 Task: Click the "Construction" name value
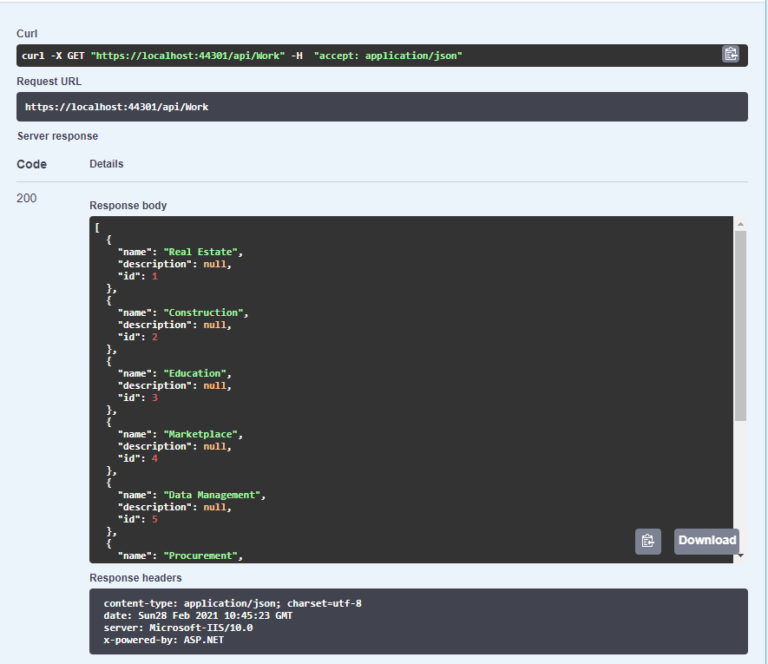click(203, 312)
